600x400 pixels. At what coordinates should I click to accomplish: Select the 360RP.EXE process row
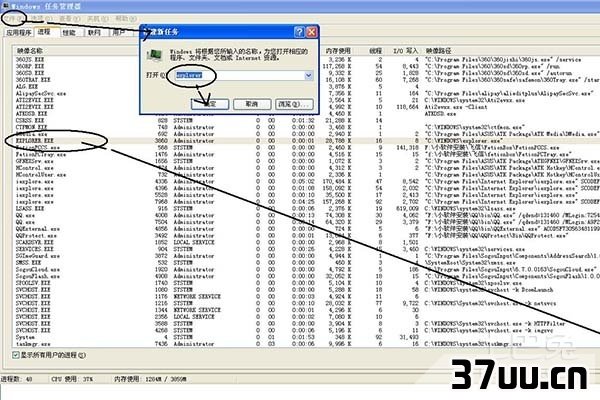point(30,66)
